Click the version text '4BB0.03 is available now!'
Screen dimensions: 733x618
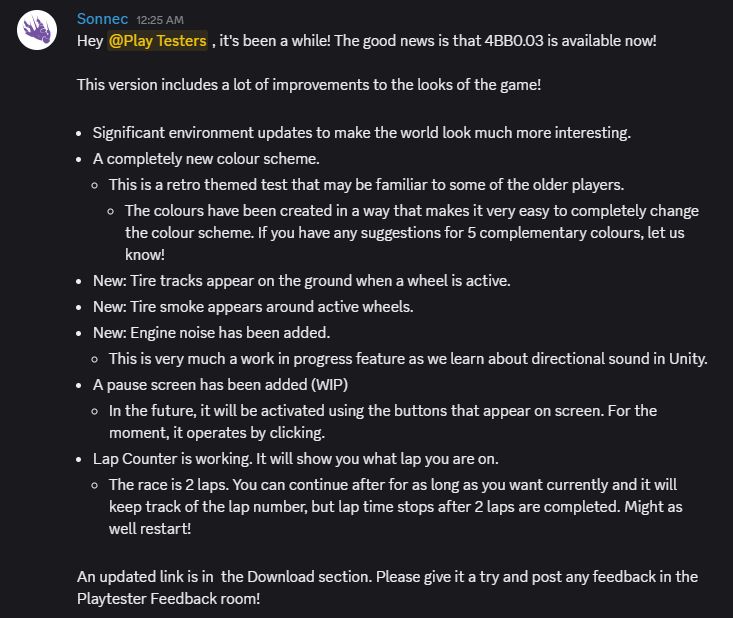click(x=570, y=41)
